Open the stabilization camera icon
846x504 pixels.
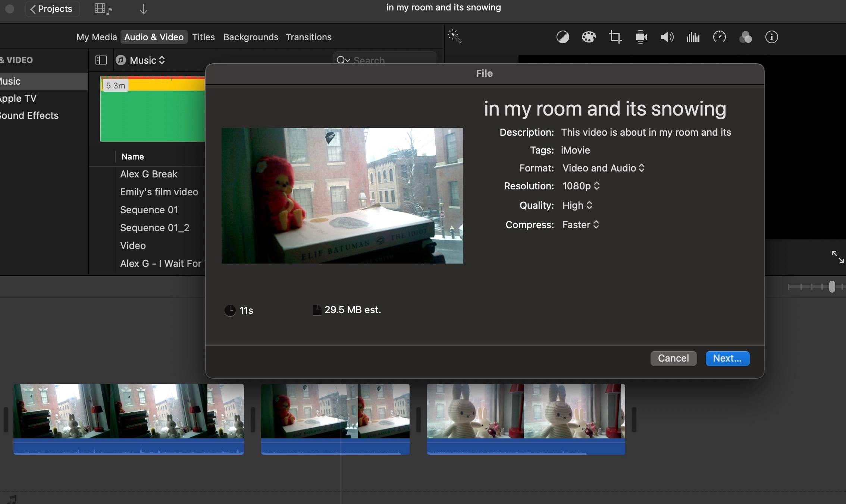(641, 37)
